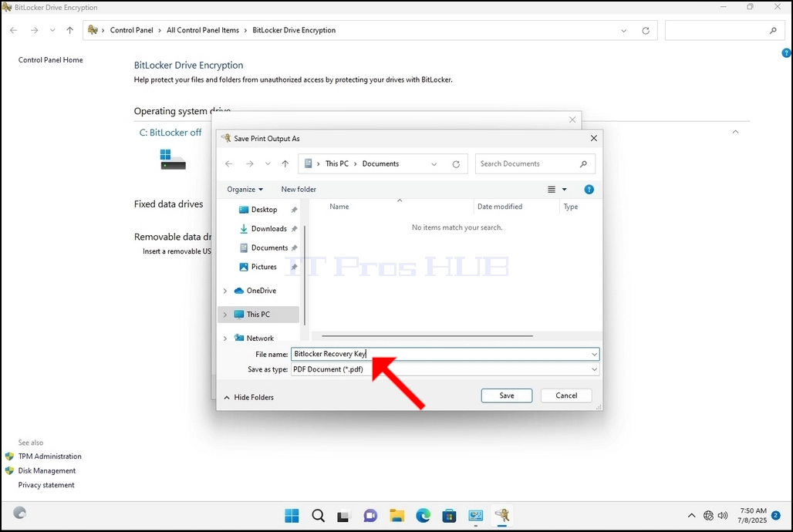Viewport: 793px width, 532px height.
Task: Sort by Name column header
Action: pos(339,207)
